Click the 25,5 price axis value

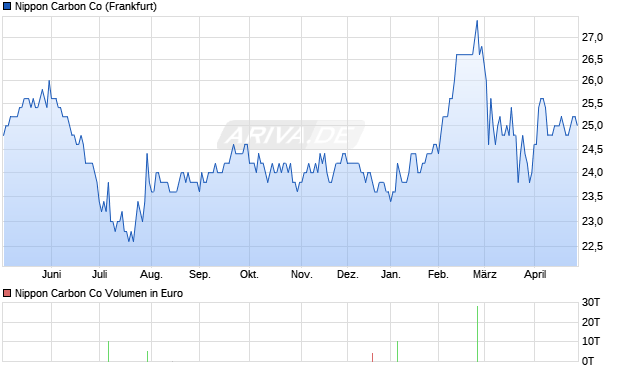pos(592,104)
